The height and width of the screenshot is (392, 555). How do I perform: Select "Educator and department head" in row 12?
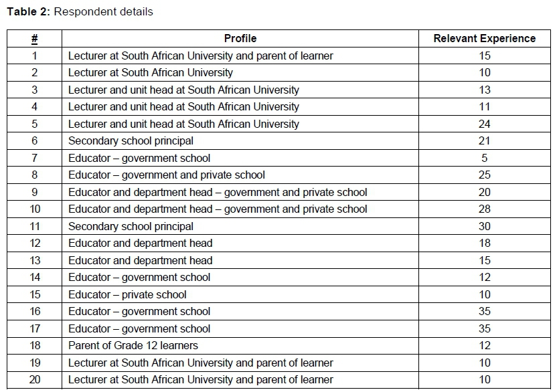(x=140, y=243)
